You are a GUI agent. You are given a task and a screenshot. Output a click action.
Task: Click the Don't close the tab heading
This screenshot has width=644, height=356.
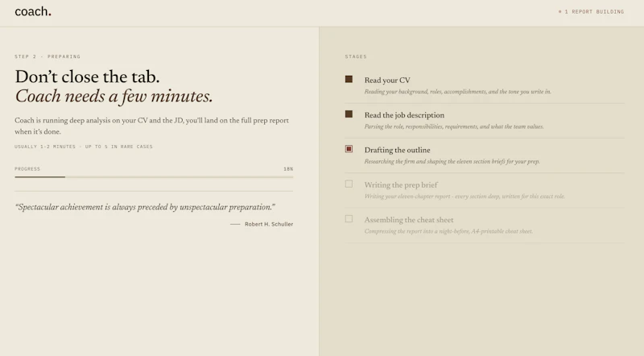87,77
